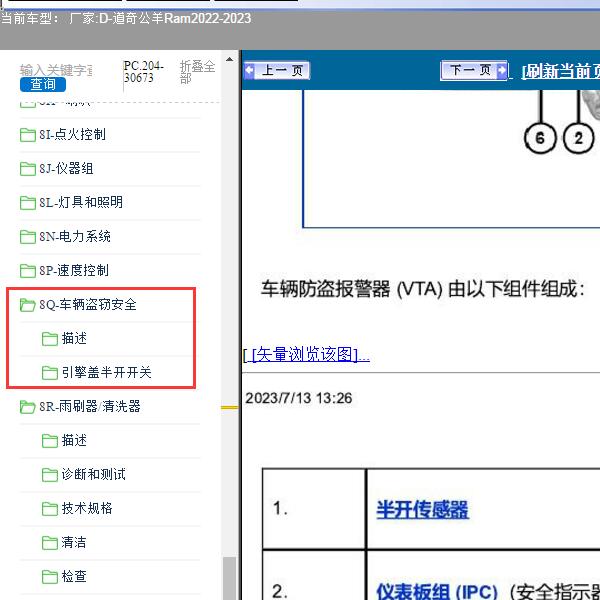Collapse the 8R-雨刷器/清洗器 folder
Image resolution: width=600 pixels, height=600 pixels.
(x=90, y=406)
